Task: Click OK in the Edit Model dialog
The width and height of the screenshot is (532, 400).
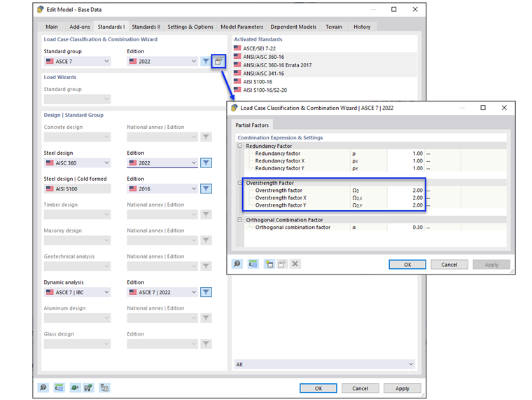Action: (x=318, y=389)
